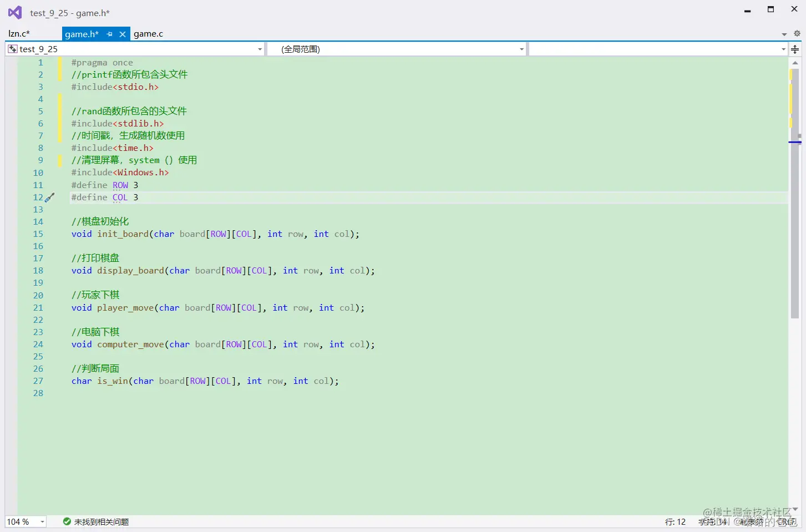Click the display_board function name

pos(131,271)
